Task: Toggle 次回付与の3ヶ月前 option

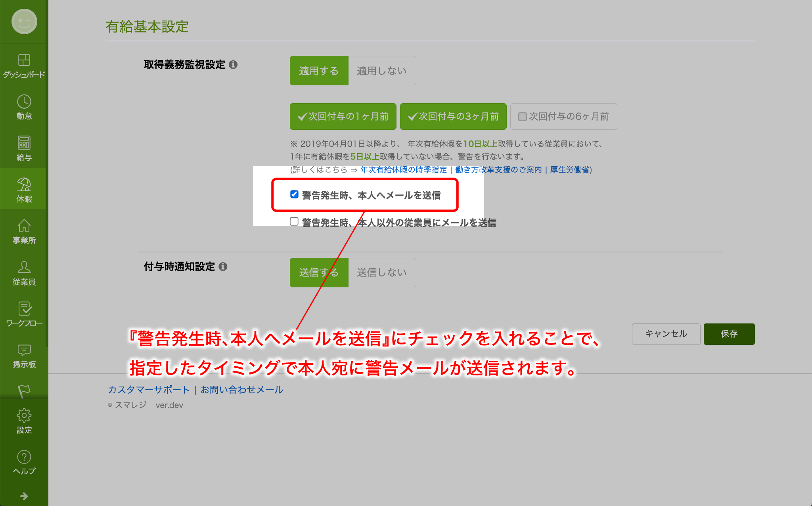Action: (453, 116)
